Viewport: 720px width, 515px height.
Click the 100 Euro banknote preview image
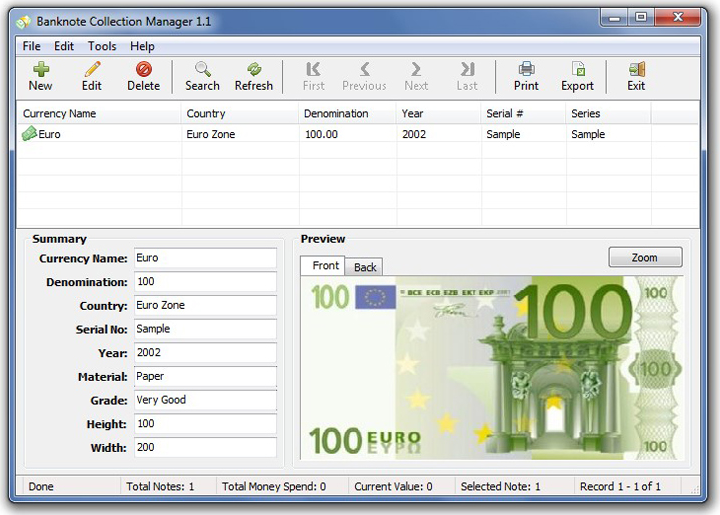(x=491, y=368)
